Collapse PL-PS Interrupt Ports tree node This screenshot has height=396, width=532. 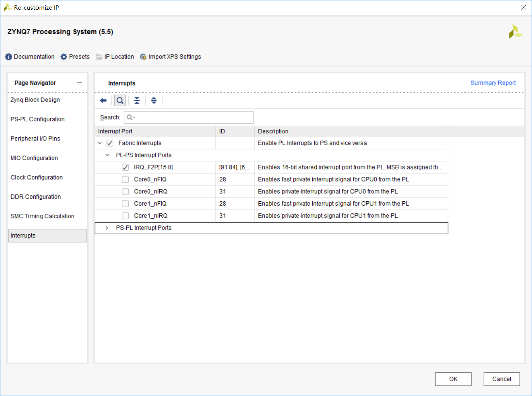tap(107, 155)
